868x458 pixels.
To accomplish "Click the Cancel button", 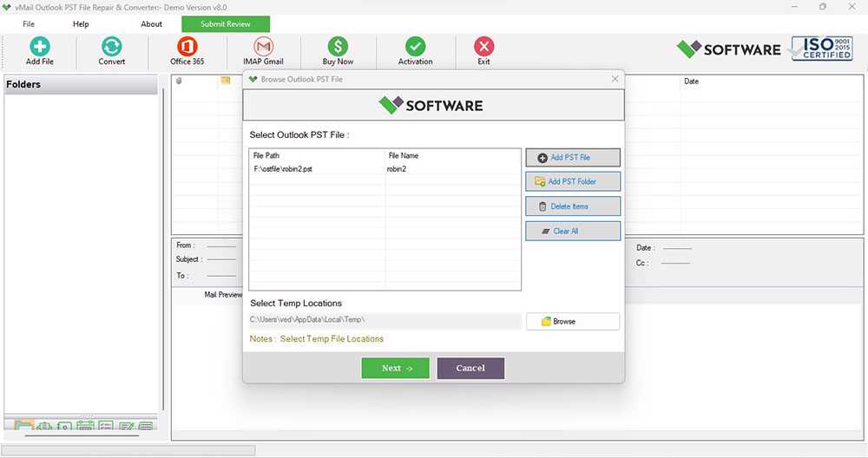I will coord(470,369).
